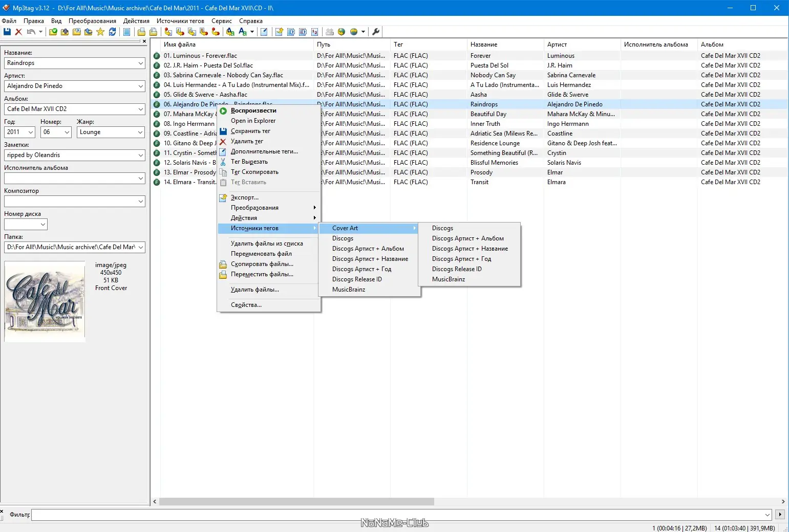Click into the Исполнитель альбома input field
The height and width of the screenshot is (532, 789).
[x=75, y=178]
